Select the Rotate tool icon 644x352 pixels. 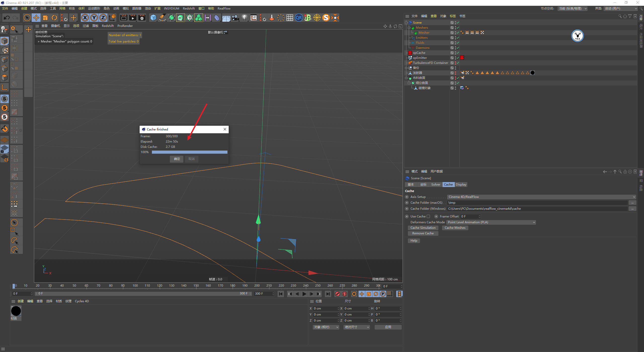coord(54,18)
